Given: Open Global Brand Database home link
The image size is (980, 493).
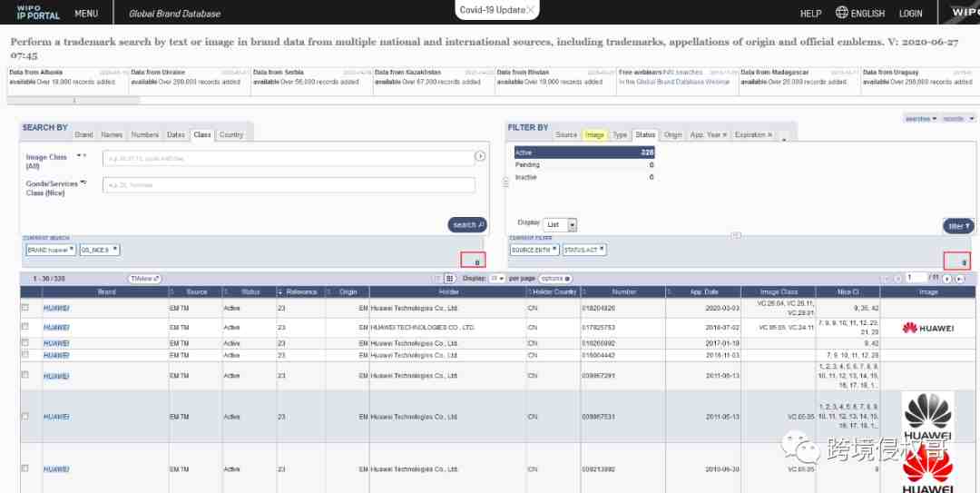Looking at the screenshot, I should [x=174, y=13].
